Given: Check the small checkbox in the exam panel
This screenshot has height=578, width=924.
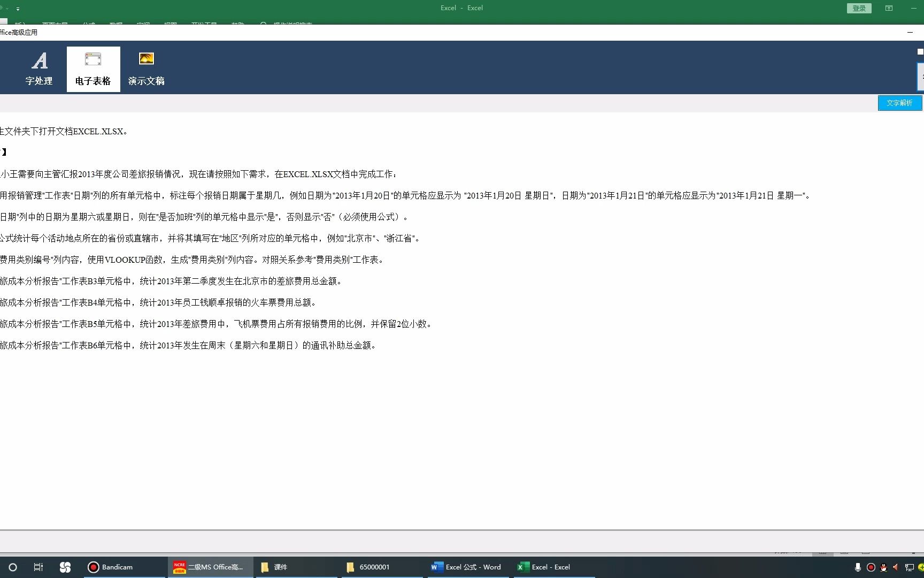Looking at the screenshot, I should pos(919,51).
